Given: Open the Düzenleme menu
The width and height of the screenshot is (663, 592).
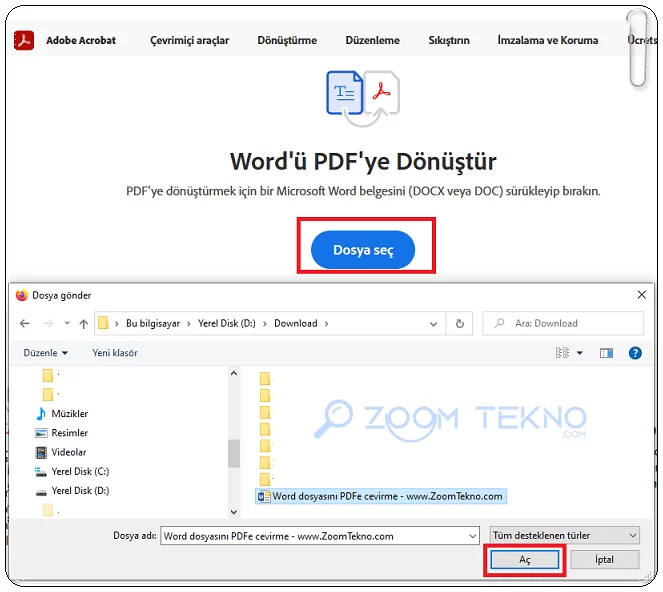Looking at the screenshot, I should [x=372, y=40].
